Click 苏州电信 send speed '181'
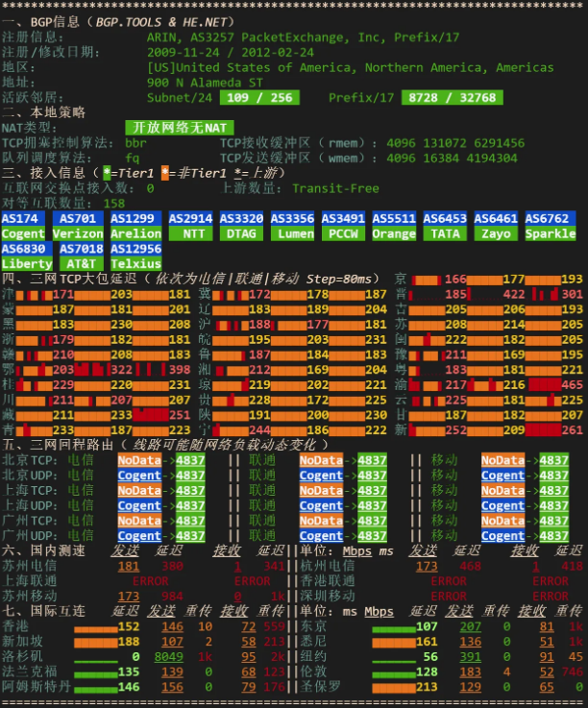 point(129,566)
